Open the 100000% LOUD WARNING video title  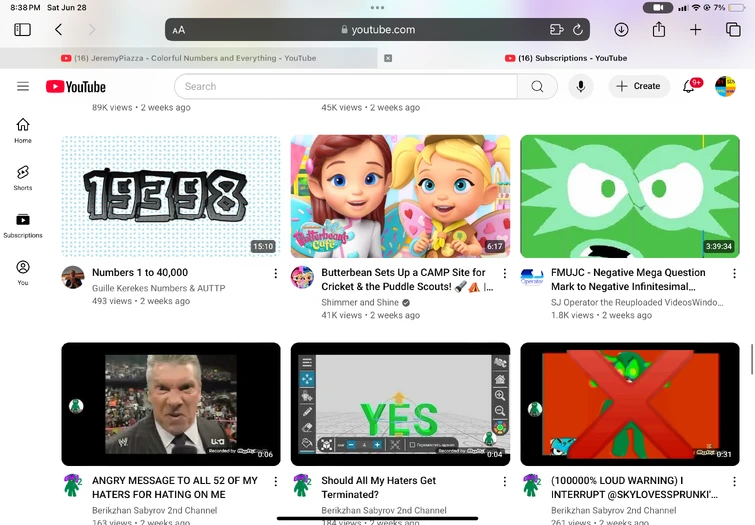pos(634,487)
